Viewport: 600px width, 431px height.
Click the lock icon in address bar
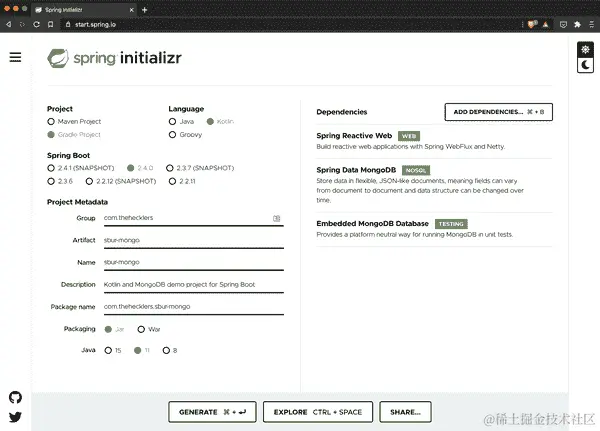point(68,24)
